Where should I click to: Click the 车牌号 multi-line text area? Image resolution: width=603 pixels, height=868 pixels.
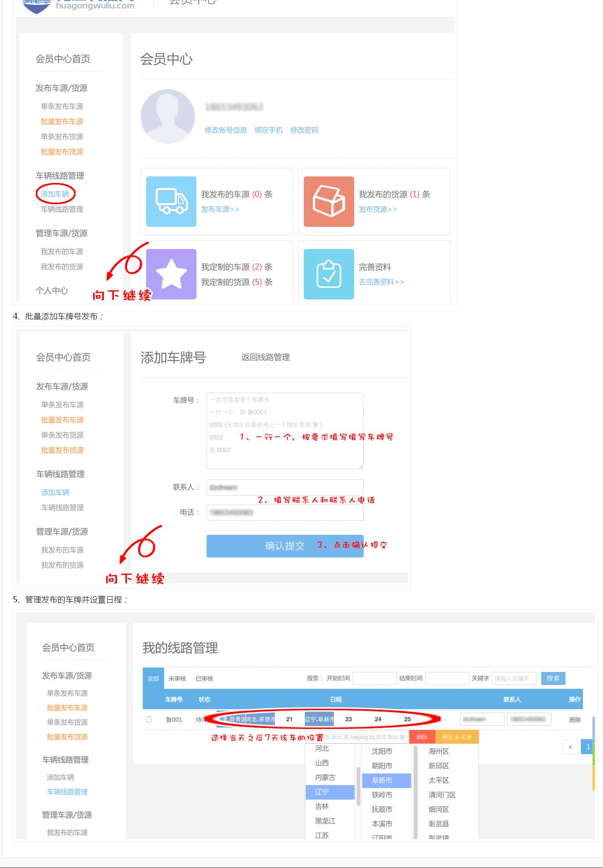285,430
